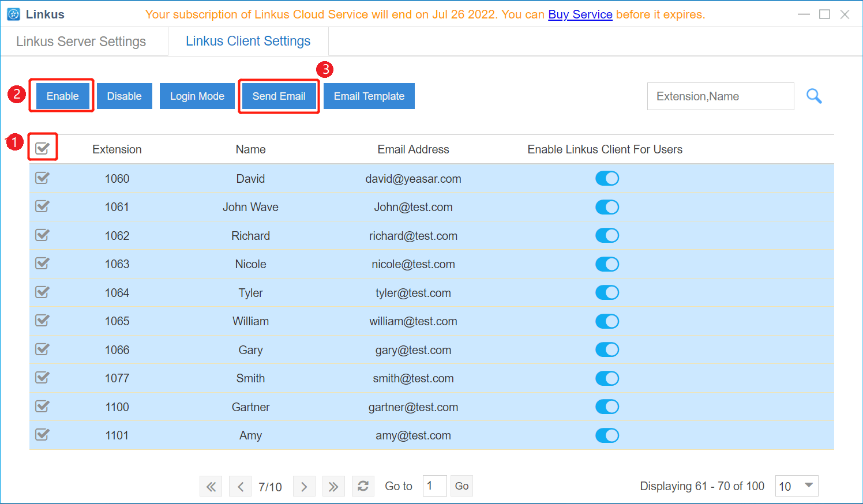Click the Linkus app logo icon
Viewport: 863px width, 504px height.
(x=13, y=14)
